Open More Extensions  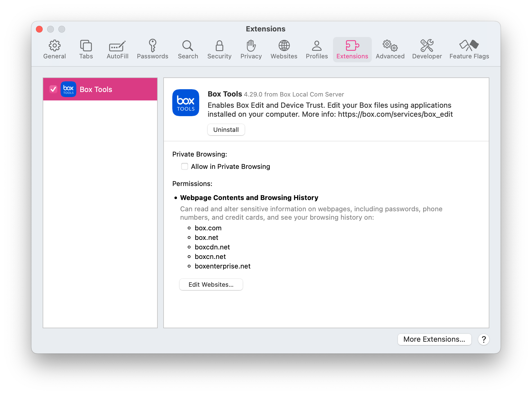tap(434, 339)
